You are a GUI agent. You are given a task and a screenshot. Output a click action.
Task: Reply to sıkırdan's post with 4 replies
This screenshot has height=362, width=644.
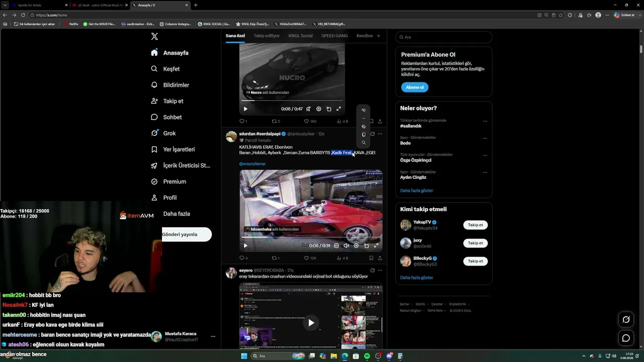(243, 258)
